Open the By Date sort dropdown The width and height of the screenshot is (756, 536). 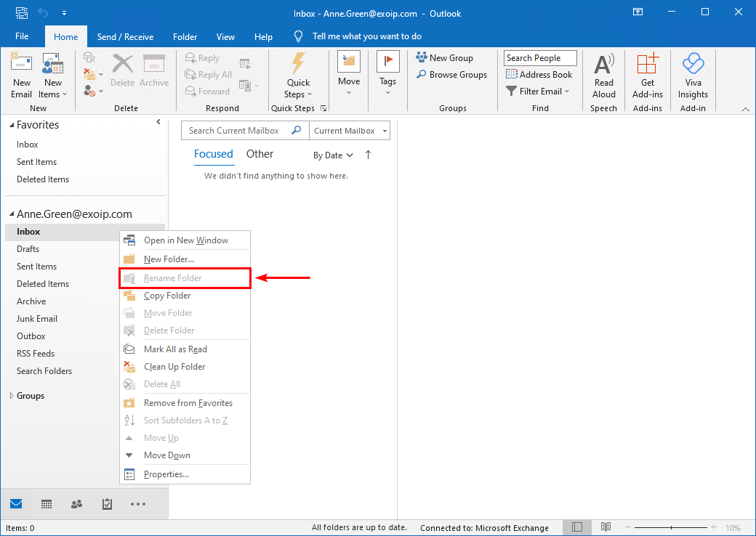pyautogui.click(x=332, y=155)
